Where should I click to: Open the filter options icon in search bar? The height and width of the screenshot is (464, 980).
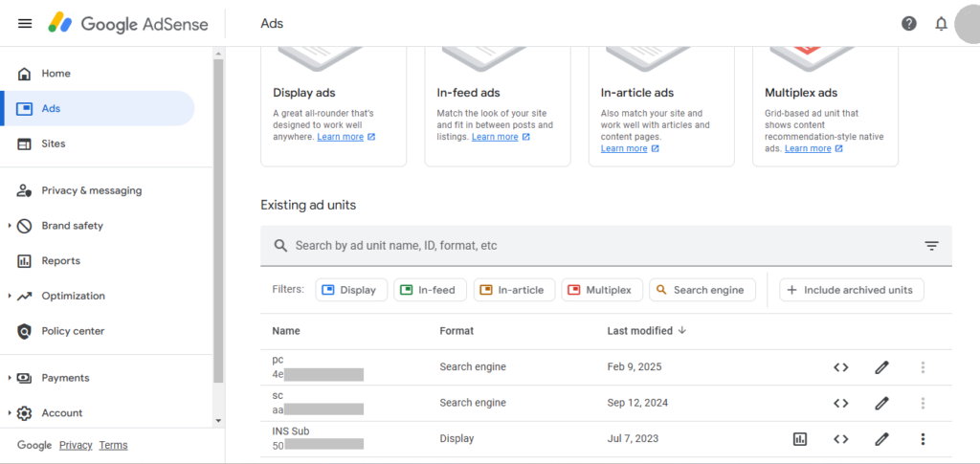click(x=932, y=246)
